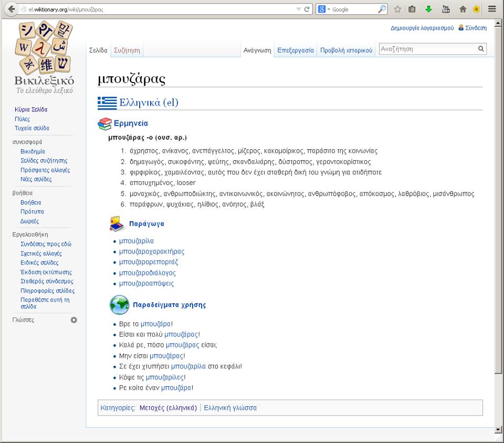
Task: Click the globe icon beside Παραδείγματα χρήσης
Action: (x=119, y=305)
